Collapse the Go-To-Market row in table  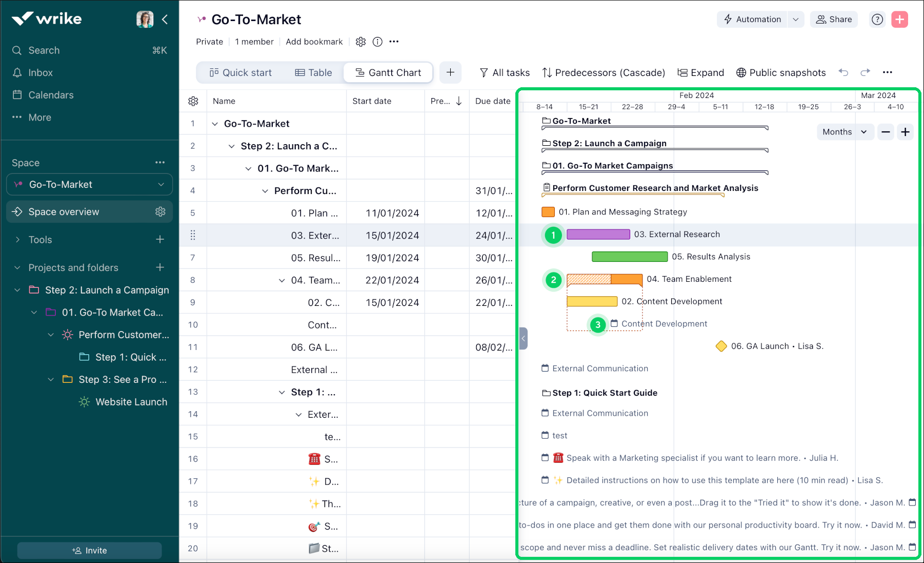coord(215,124)
